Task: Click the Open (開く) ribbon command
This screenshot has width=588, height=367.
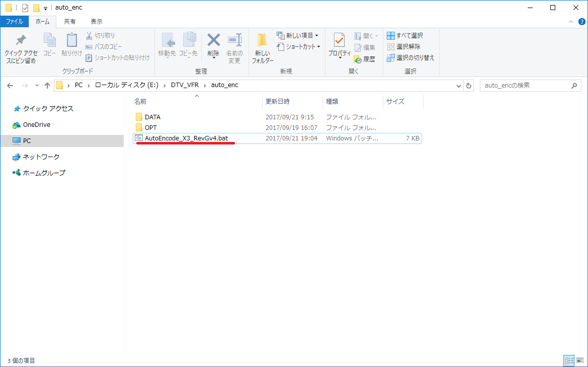Action: coord(366,36)
